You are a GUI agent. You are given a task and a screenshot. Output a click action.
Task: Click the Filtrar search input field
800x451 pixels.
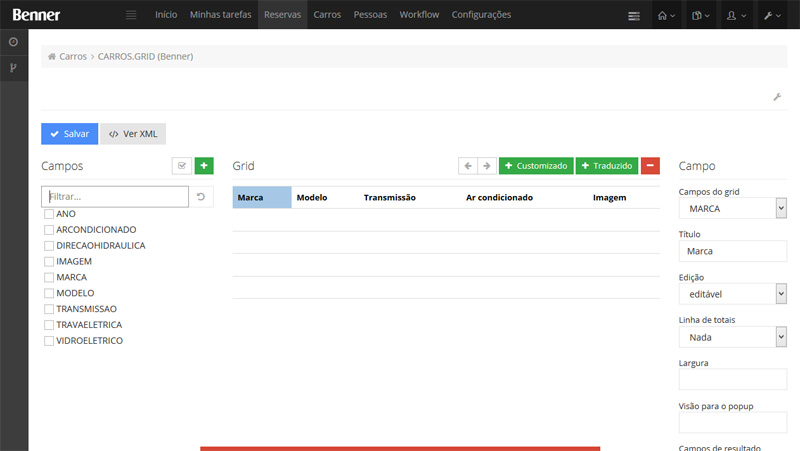[115, 197]
